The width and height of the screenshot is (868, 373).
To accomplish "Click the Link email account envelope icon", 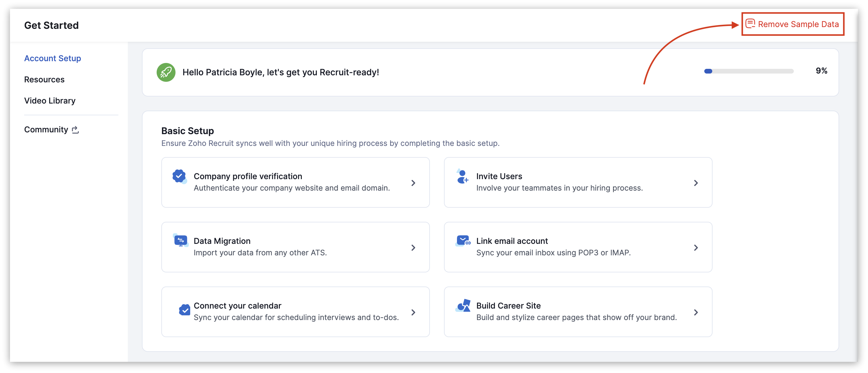I will pos(463,241).
